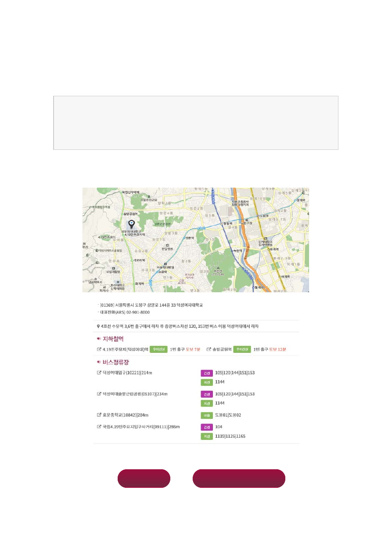Open the 솔밭공원역 external link icon
Image resolution: width=392 pixels, height=555 pixels.
pyautogui.click(x=209, y=349)
